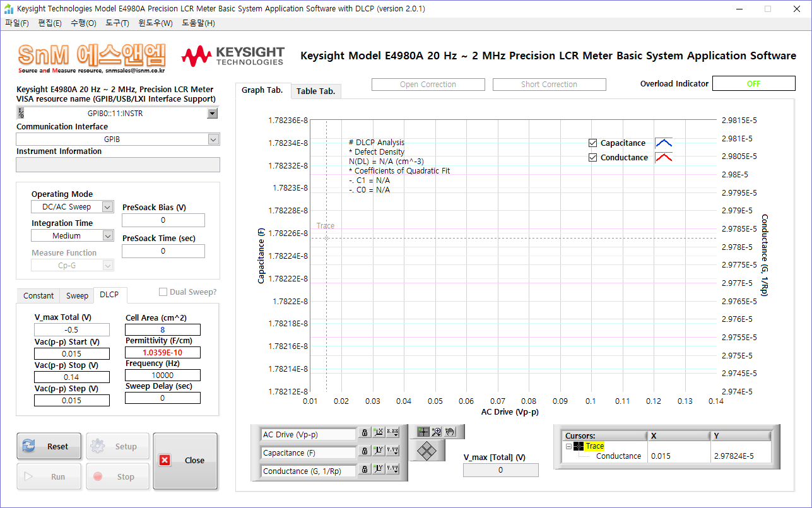Open the 파일(F) menu
The height and width of the screenshot is (508, 812).
(17, 23)
